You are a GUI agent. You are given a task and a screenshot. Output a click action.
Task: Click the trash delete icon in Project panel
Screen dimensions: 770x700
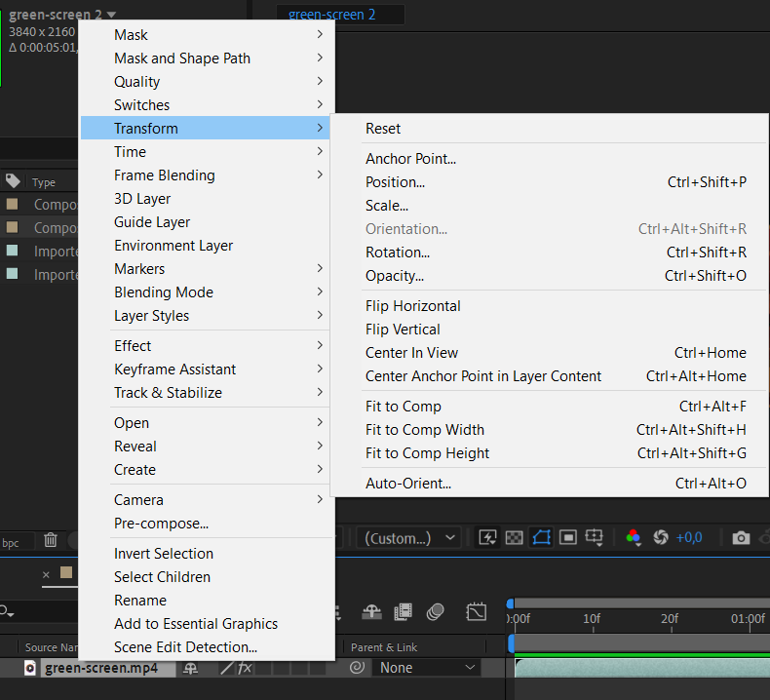[x=50, y=540]
